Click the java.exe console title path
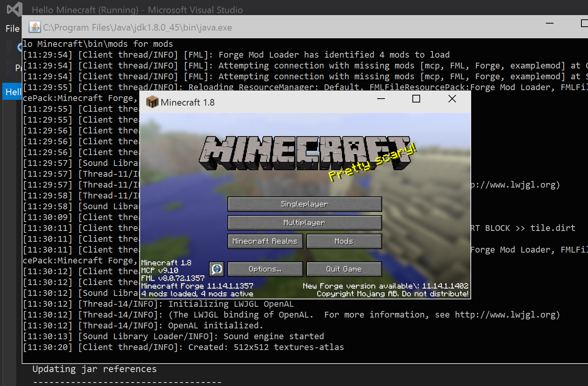The image size is (588, 386). (x=137, y=27)
